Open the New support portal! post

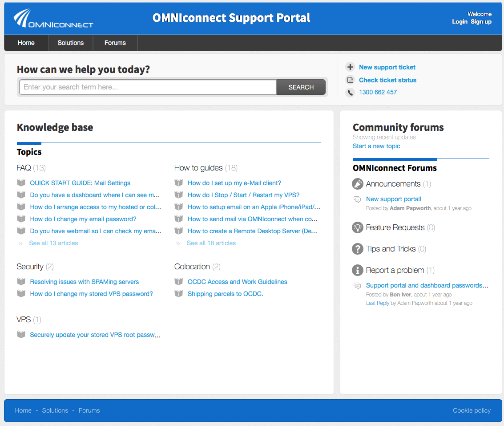[x=394, y=199]
